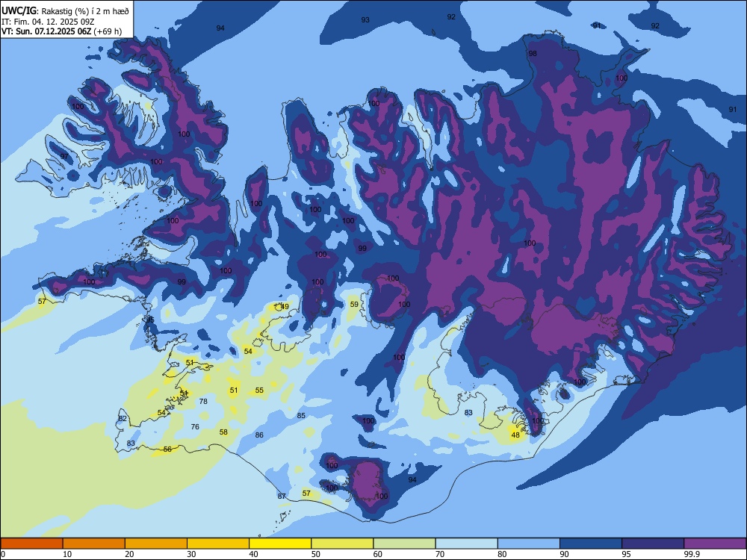The height and width of the screenshot is (560, 747).
Task: Click the blue 90–95 legend swatch
Action: pos(591,544)
